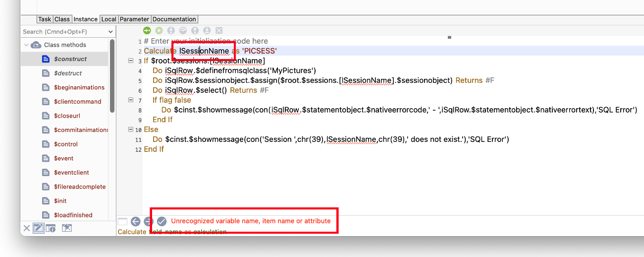Collapse the If block at line 3
Image resolution: width=644 pixels, height=257 pixels.
(x=131, y=61)
